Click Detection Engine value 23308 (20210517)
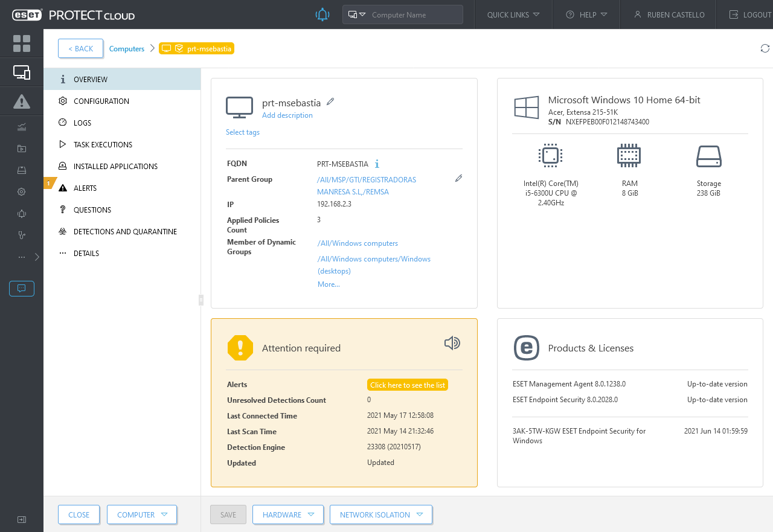Image resolution: width=773 pixels, height=532 pixels. [x=394, y=447]
